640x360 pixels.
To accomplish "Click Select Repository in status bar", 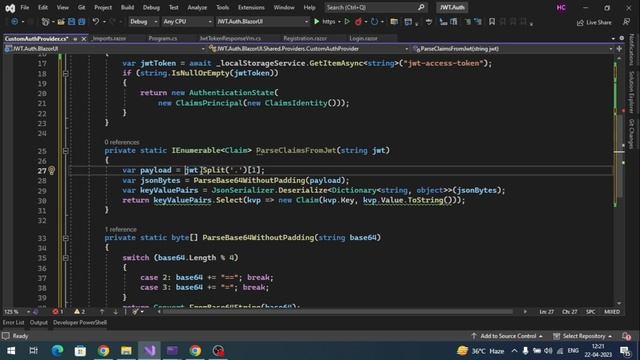I will 583,336.
